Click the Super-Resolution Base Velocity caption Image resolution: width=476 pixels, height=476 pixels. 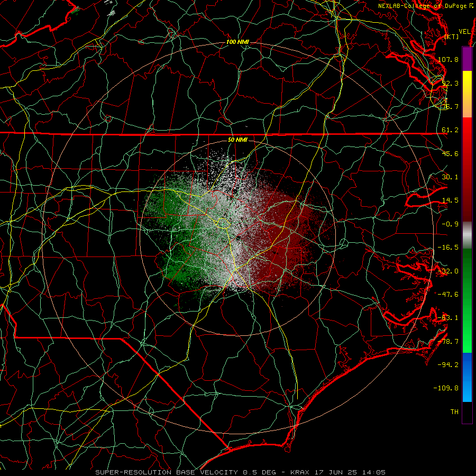[241, 472]
